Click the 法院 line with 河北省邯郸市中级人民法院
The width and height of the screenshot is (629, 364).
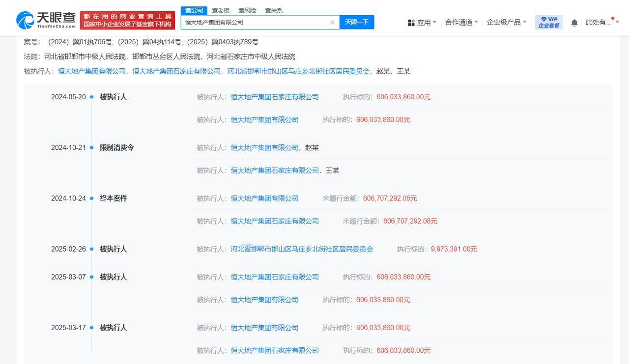(159, 56)
